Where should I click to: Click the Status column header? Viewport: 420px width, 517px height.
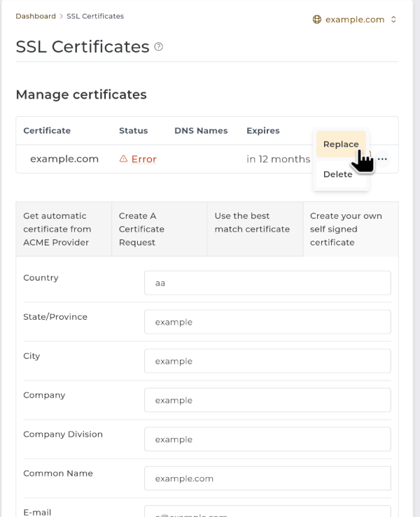pos(133,131)
